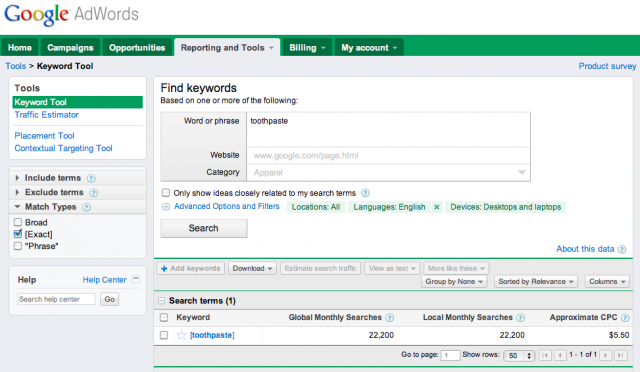
Task: Open Group by None dropdown
Action: pyautogui.click(x=454, y=281)
